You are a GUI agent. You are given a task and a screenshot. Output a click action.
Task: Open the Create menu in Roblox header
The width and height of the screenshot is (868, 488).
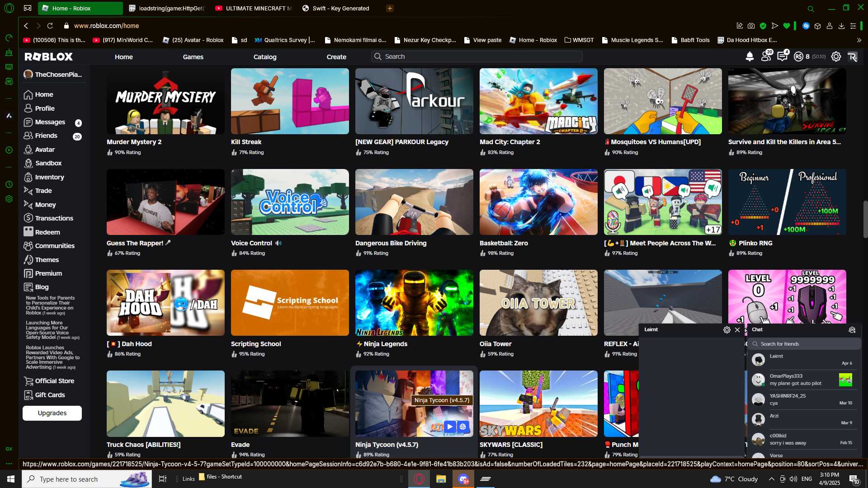pyautogui.click(x=336, y=57)
